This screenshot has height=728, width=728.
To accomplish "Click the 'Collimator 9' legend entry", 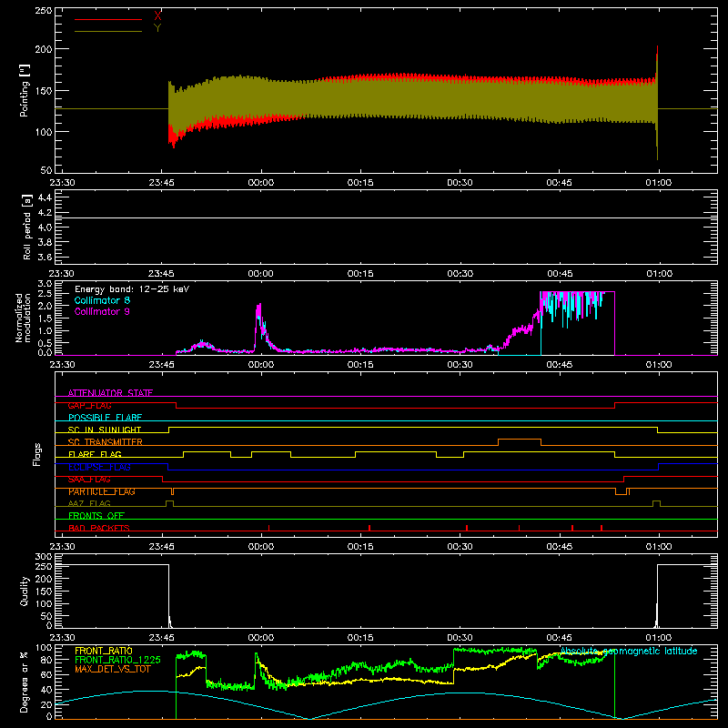I will [x=102, y=311].
